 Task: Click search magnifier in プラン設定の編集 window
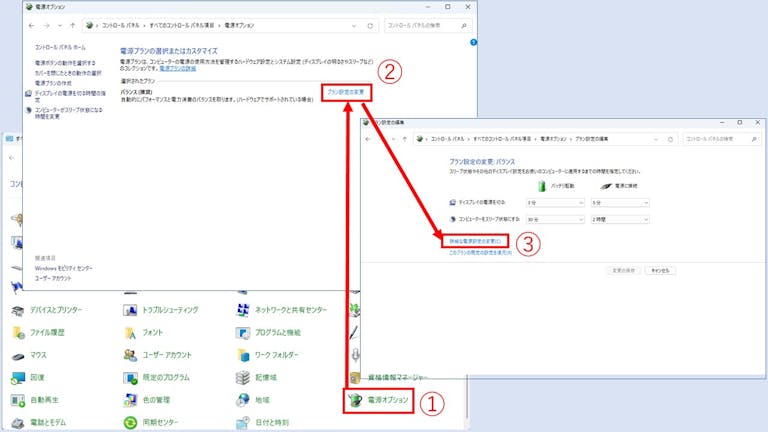click(x=754, y=139)
